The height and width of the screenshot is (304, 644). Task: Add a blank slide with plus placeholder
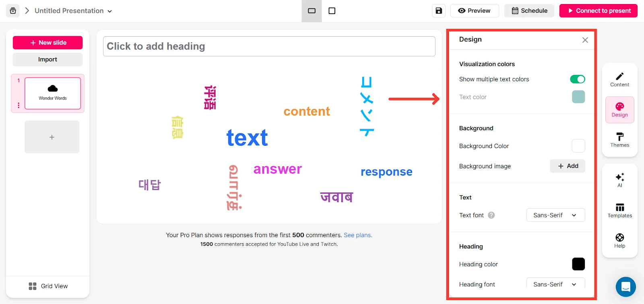pos(52,137)
